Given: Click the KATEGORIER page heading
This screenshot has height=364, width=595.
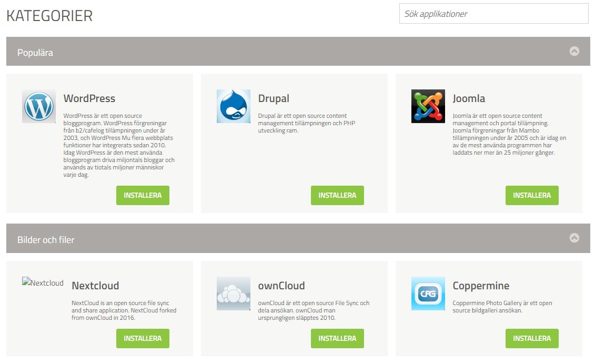Looking at the screenshot, I should pos(49,16).
